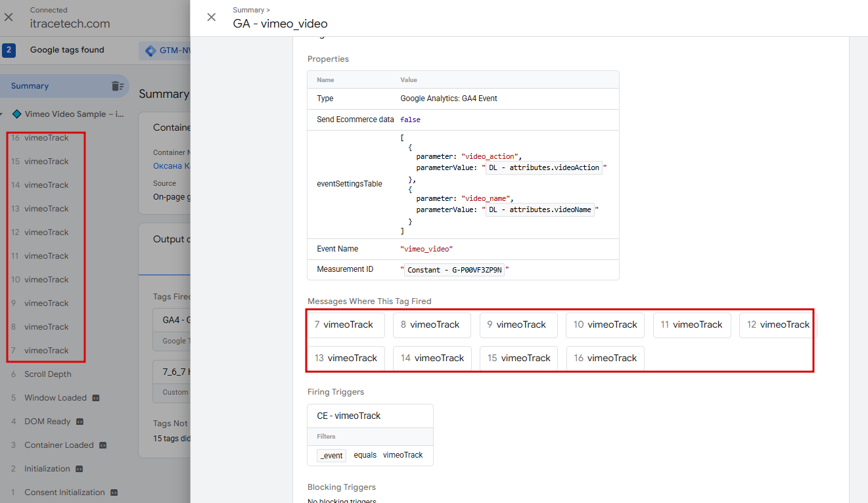Viewport: 868px width, 503px height.
Task: Click the DL - attributes.videoAction variable chip
Action: point(544,168)
